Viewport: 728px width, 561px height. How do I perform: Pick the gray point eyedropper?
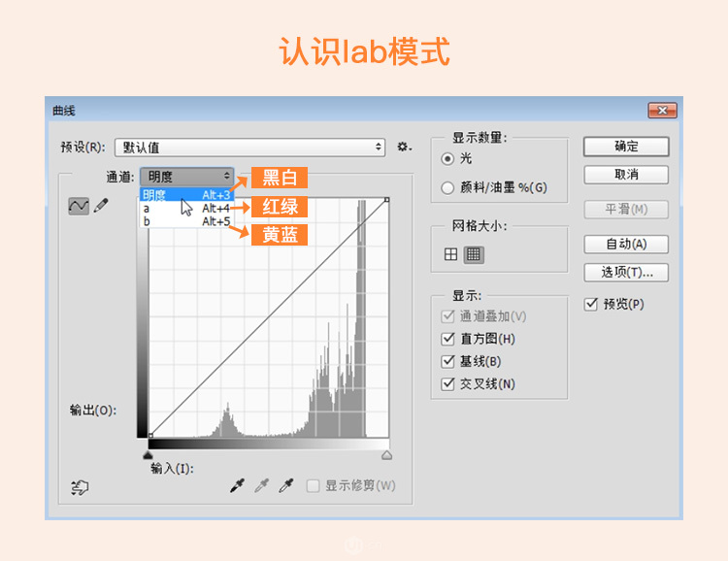[x=262, y=485]
